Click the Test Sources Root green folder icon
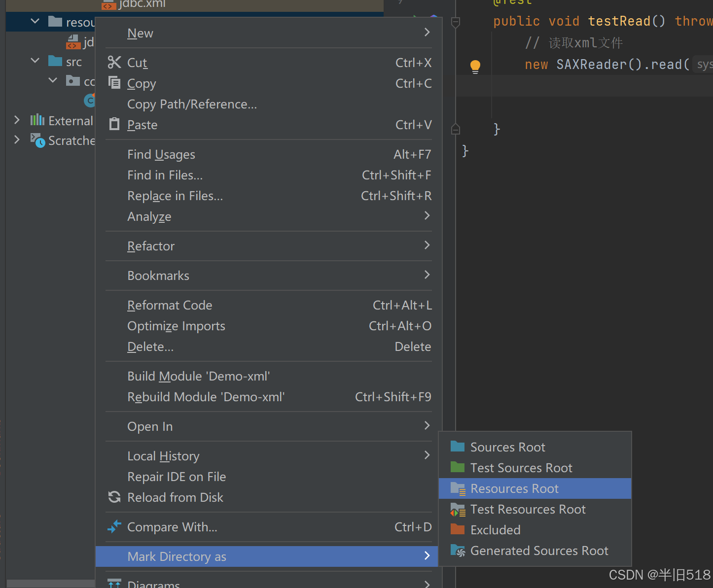 pos(458,467)
